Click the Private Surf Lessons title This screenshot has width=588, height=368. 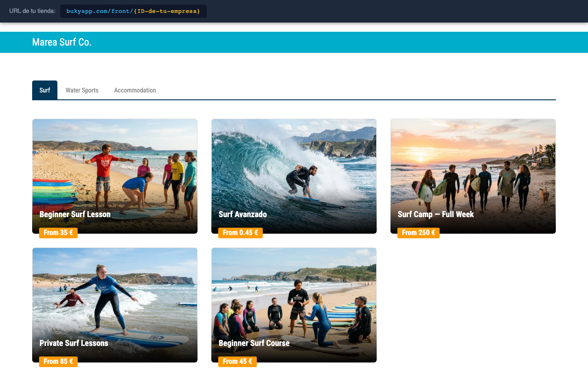click(74, 343)
